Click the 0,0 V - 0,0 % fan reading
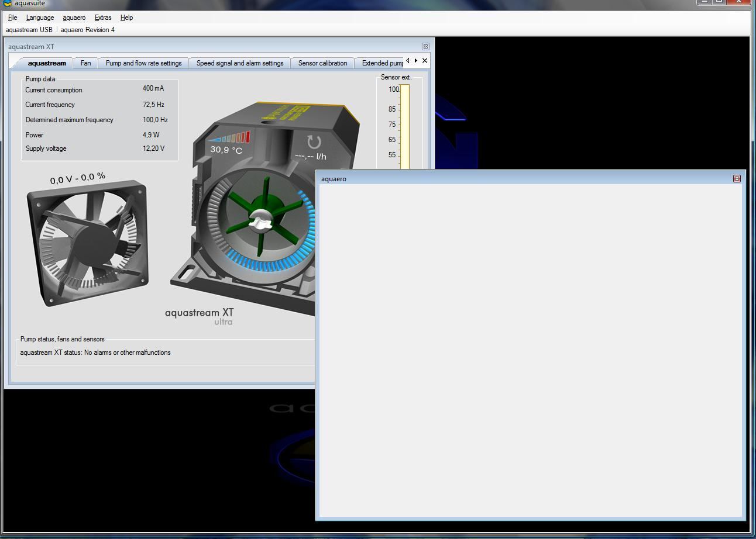 coord(78,178)
